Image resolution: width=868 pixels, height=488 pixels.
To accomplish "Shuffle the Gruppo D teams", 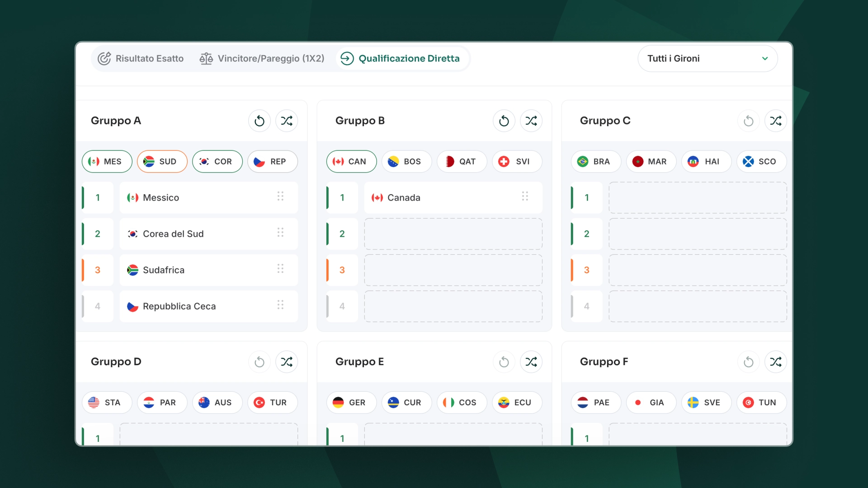I will pyautogui.click(x=287, y=361).
